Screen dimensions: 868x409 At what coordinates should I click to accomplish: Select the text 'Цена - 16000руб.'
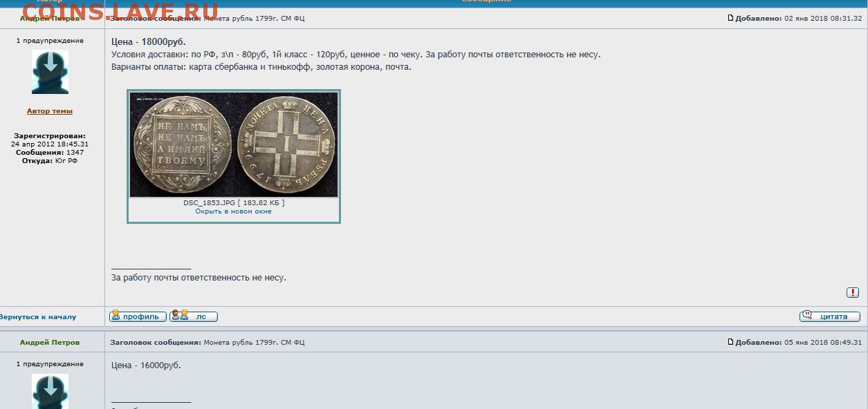point(146,365)
